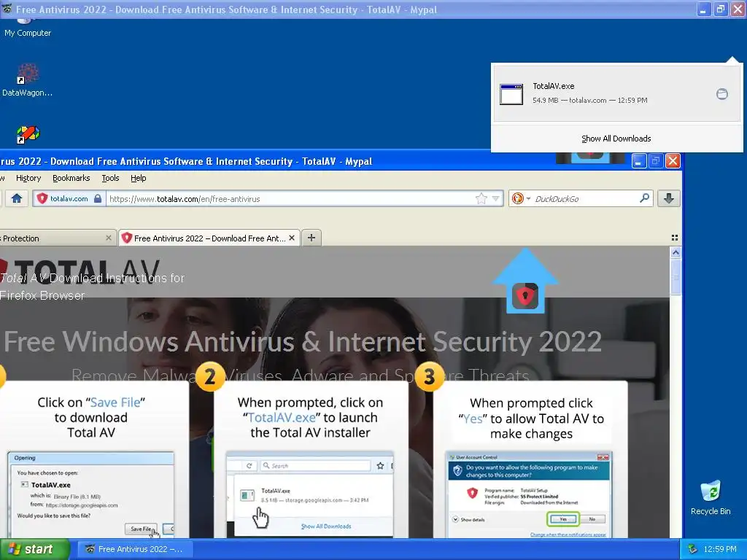Click the Free Antivirus 2022 taskbar button
Screen dimensions: 747x560
[135, 549]
